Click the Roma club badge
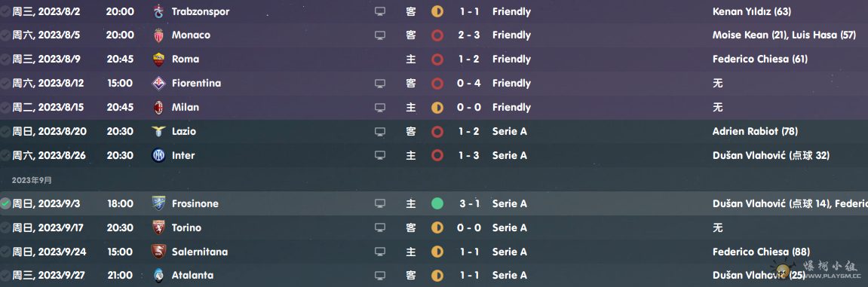 click(x=159, y=60)
